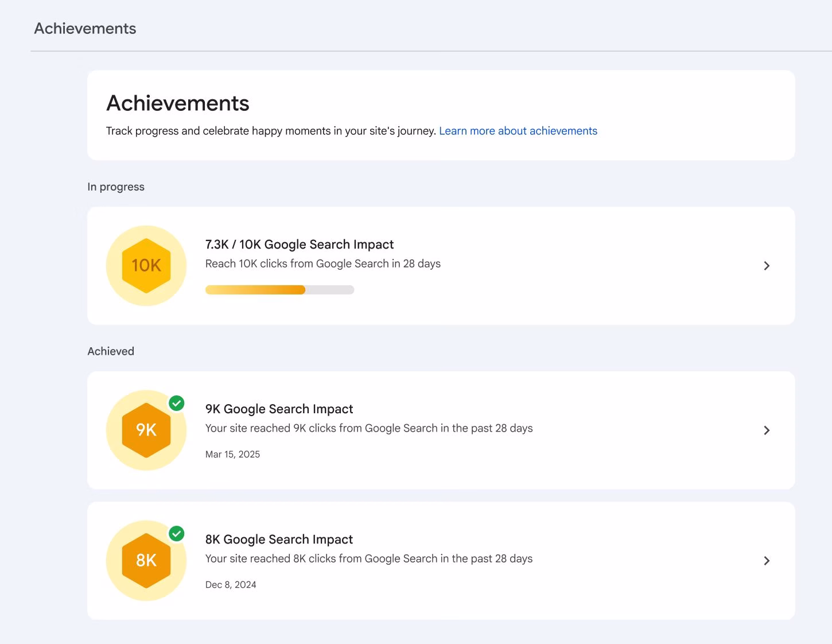The image size is (832, 644).
Task: Click the Achieved section header
Action: tap(110, 351)
